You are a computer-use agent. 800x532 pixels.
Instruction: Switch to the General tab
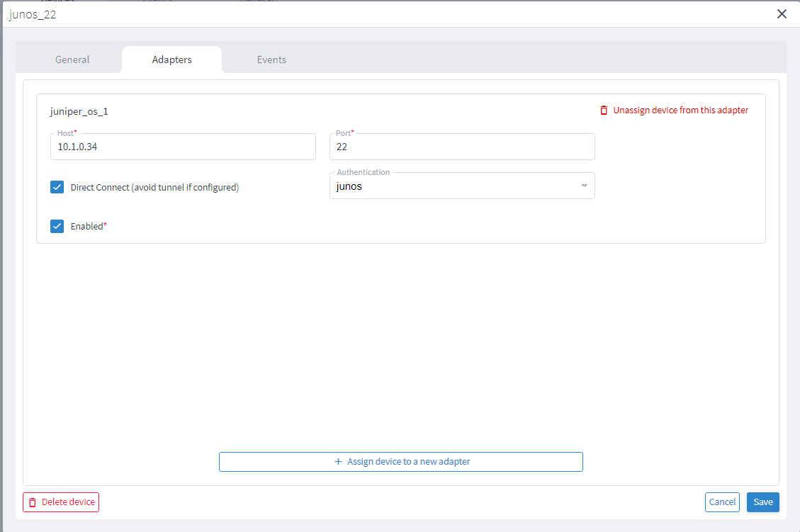pyautogui.click(x=71, y=60)
